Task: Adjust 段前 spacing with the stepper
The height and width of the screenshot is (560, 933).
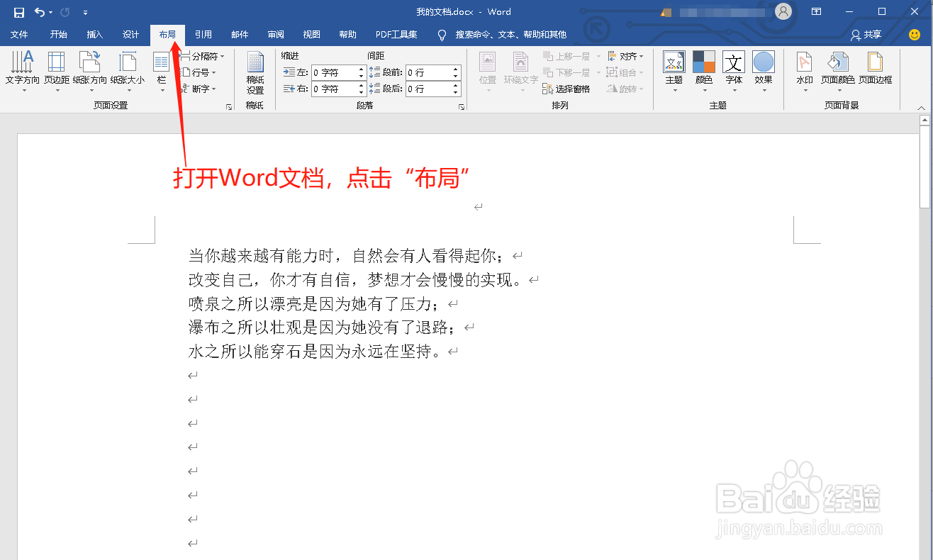Action: [x=457, y=72]
